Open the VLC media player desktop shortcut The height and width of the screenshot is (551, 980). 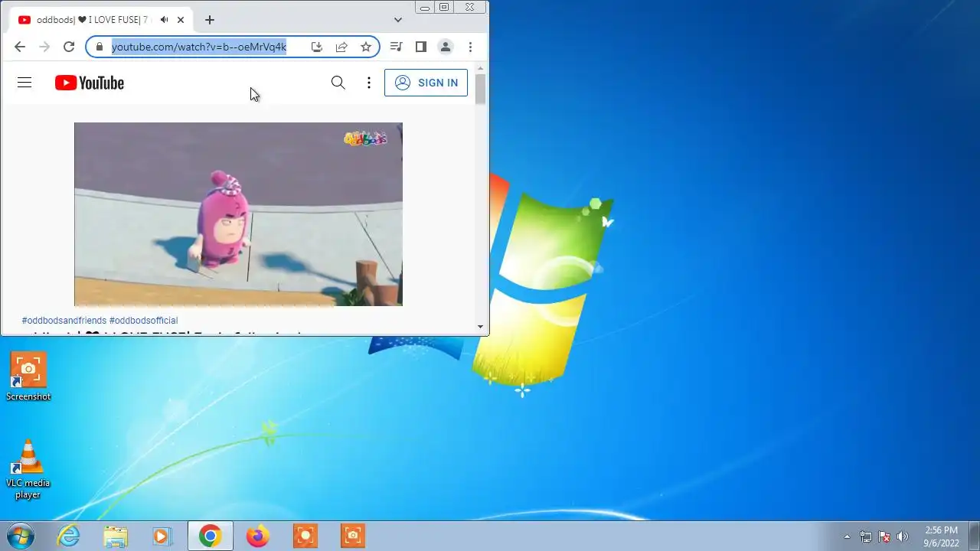(x=28, y=469)
